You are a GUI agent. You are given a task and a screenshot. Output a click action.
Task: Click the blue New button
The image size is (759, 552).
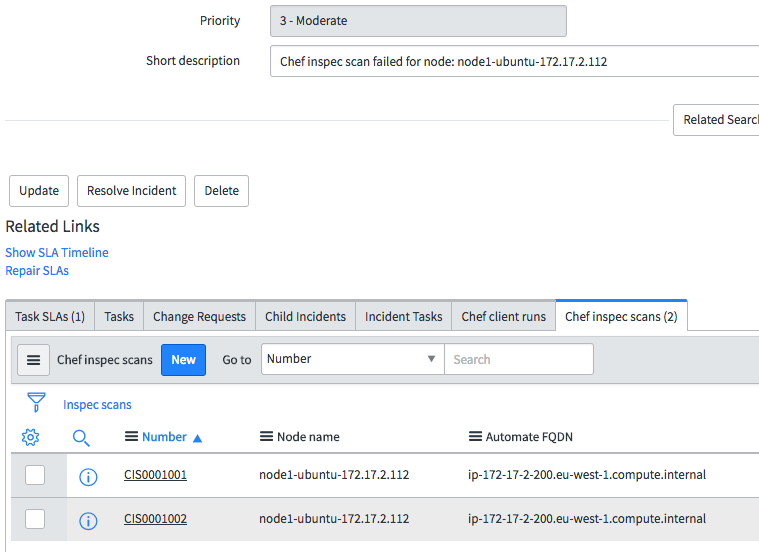coord(183,360)
